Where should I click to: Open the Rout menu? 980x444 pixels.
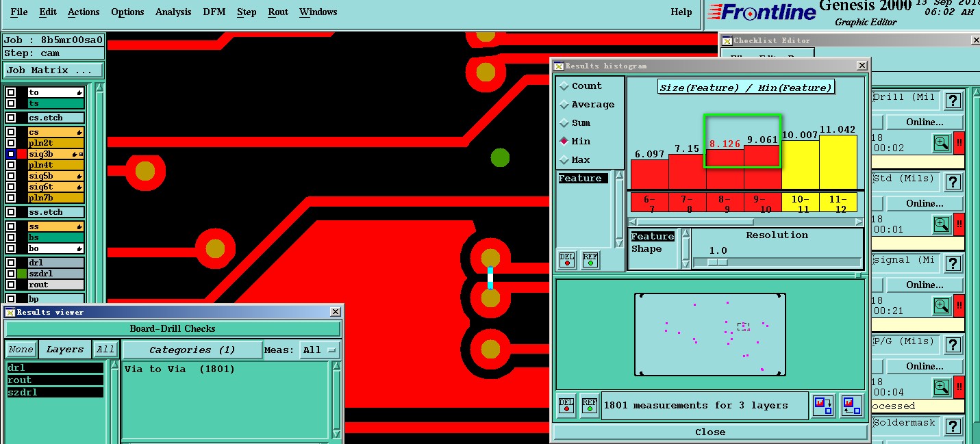pos(278,12)
